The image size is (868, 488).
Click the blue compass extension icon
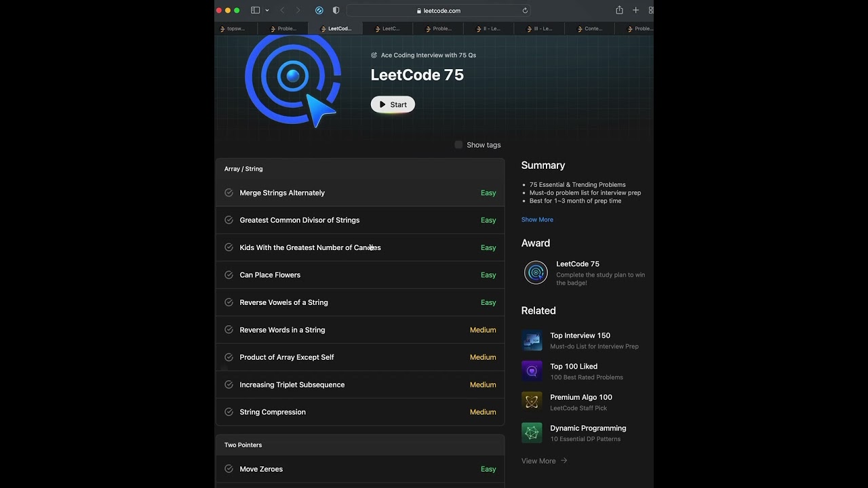[x=319, y=10]
